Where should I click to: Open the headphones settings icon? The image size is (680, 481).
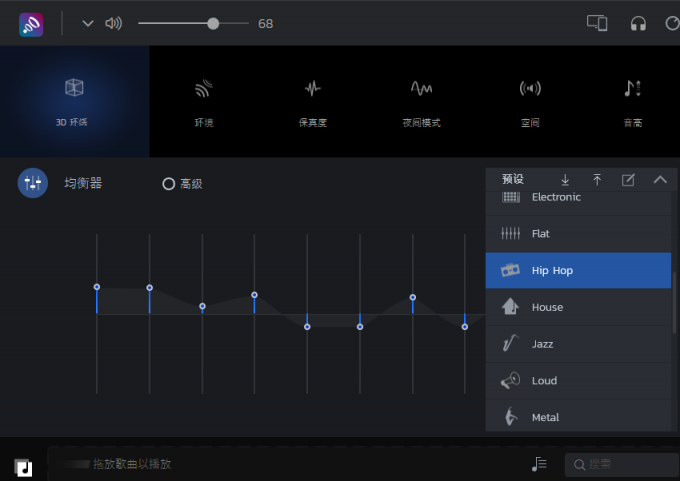[638, 23]
